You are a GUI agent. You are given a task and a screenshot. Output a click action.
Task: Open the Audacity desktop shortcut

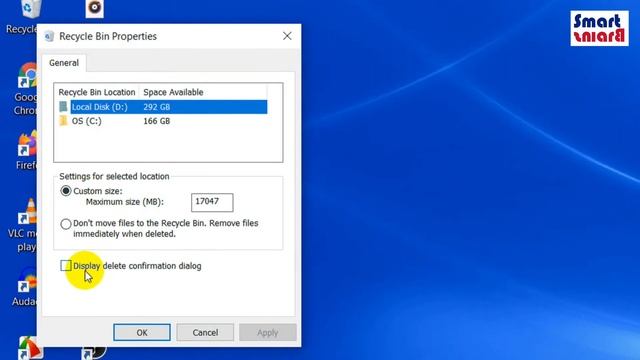28,280
